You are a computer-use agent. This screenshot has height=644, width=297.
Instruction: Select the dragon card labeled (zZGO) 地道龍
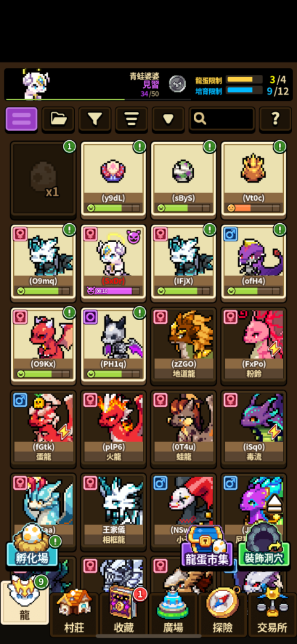click(184, 346)
